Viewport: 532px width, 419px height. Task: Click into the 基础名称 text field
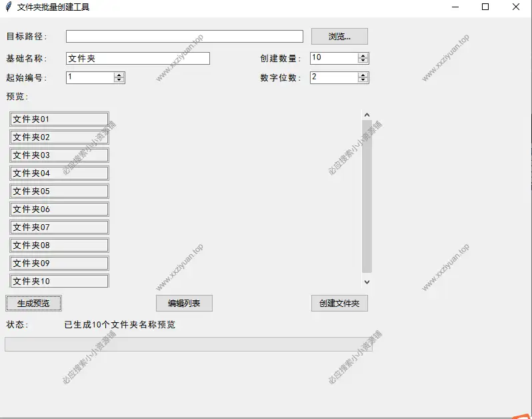138,58
